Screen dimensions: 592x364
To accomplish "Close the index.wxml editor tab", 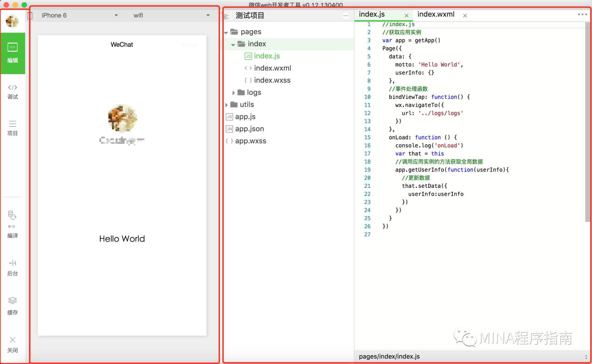I will pos(465,16).
